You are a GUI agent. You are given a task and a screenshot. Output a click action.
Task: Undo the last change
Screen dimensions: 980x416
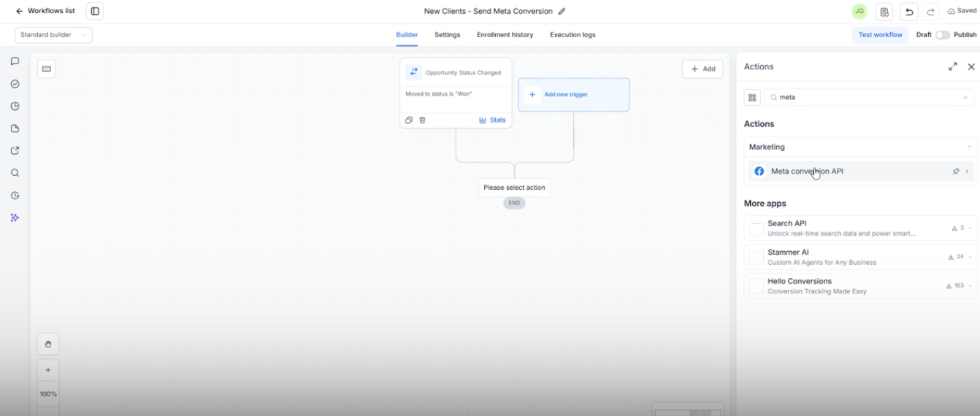[909, 12]
